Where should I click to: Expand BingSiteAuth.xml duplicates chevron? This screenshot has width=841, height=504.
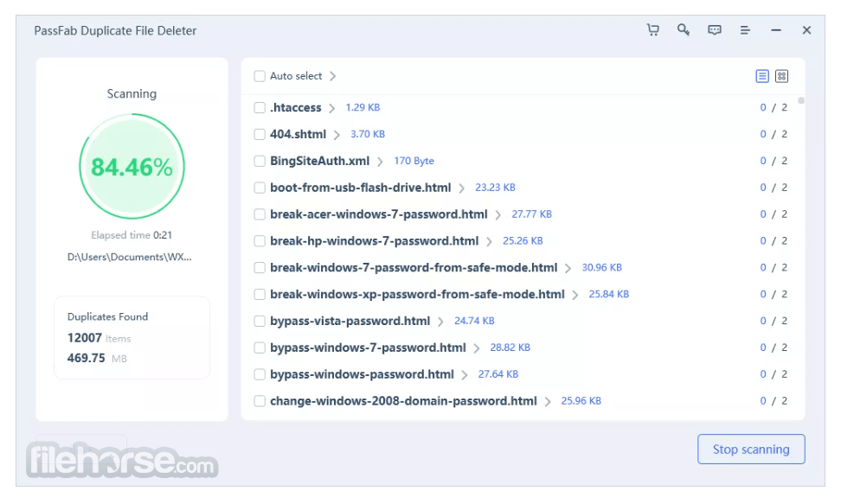click(380, 162)
